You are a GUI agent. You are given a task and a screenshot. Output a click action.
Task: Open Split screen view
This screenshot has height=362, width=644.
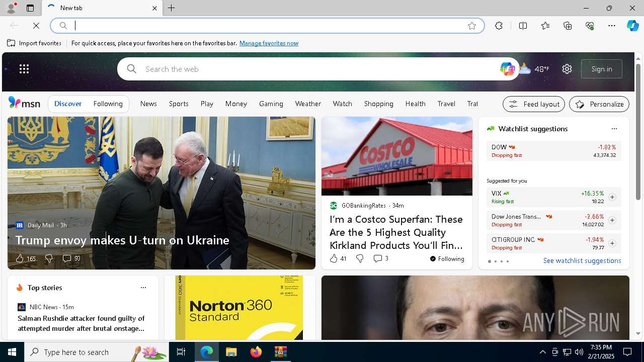click(523, 26)
